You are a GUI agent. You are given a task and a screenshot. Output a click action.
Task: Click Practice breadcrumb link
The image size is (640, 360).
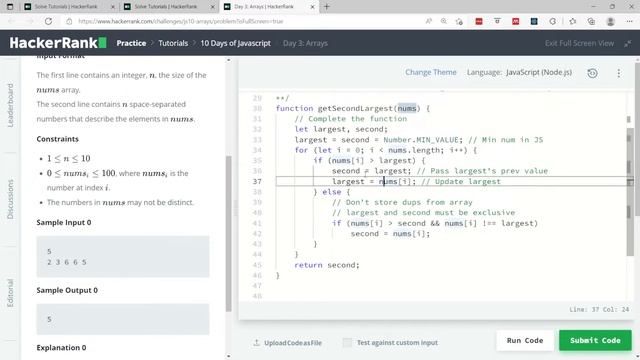(131, 43)
